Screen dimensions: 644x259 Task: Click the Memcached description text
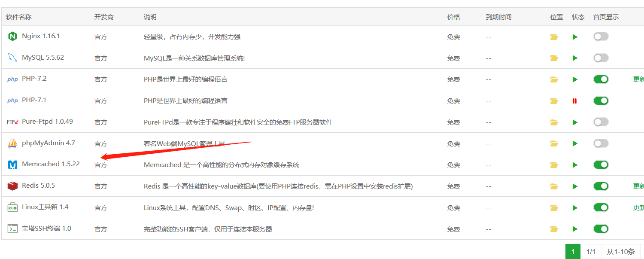tap(222, 165)
